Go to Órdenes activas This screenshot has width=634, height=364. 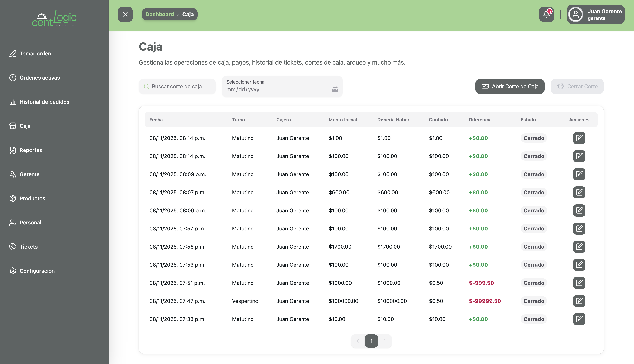39,78
